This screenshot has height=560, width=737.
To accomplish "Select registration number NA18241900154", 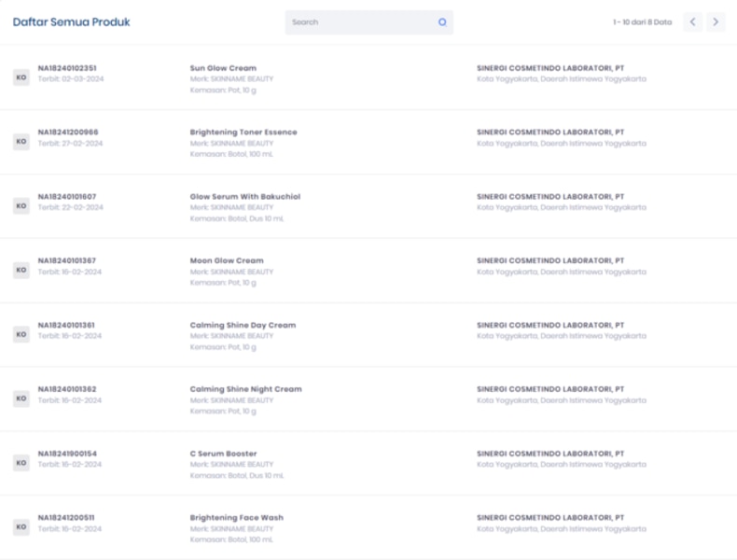I will pos(67,454).
